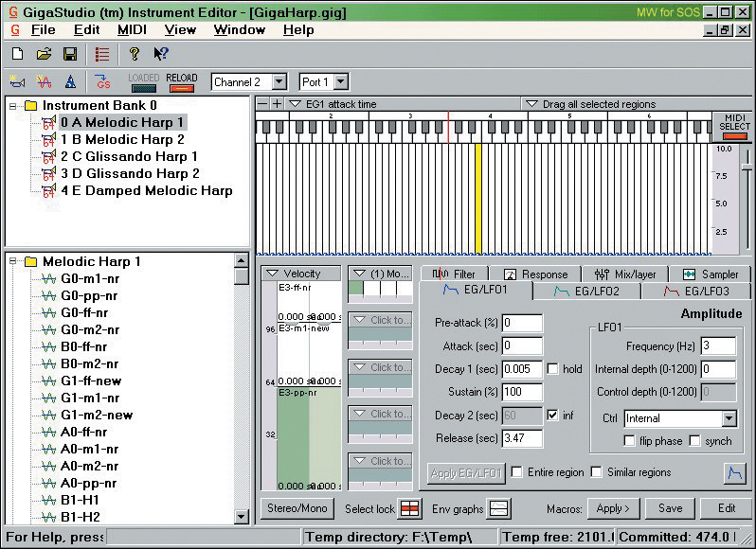
Task: Toggle the Decay 2 inf checkbox
Action: (x=553, y=415)
